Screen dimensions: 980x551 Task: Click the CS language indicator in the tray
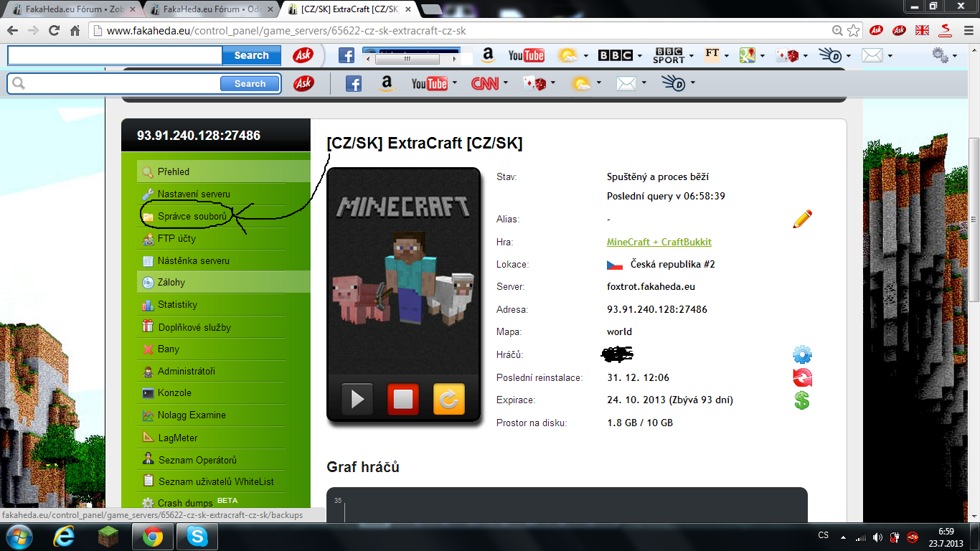point(824,535)
